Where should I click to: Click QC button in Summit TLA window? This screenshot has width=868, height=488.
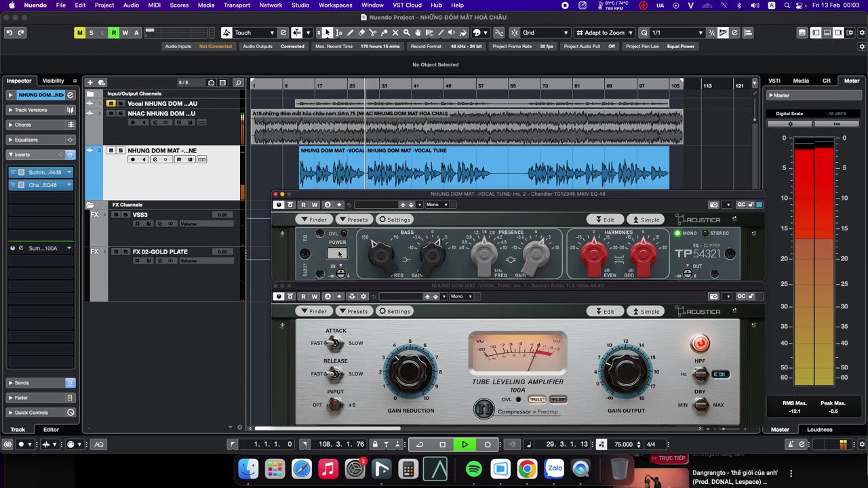point(741,296)
